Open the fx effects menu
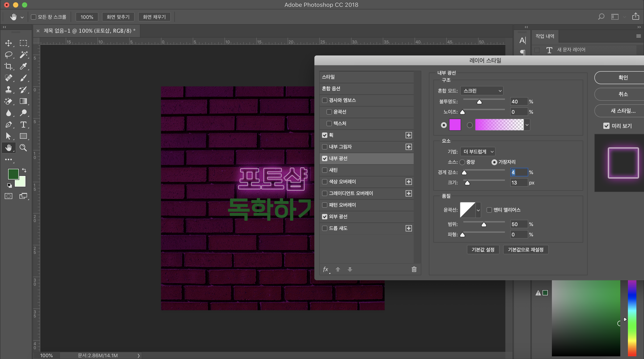 326,269
